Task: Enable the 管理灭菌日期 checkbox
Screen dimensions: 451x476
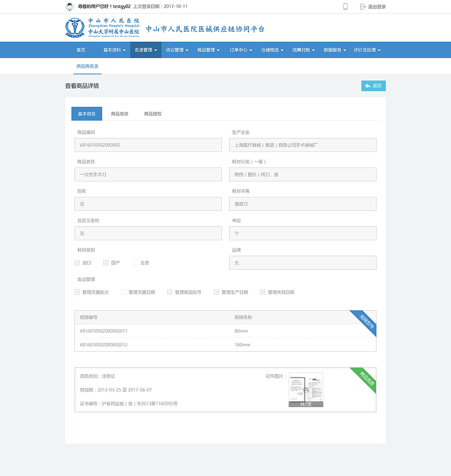Action: 123,292
